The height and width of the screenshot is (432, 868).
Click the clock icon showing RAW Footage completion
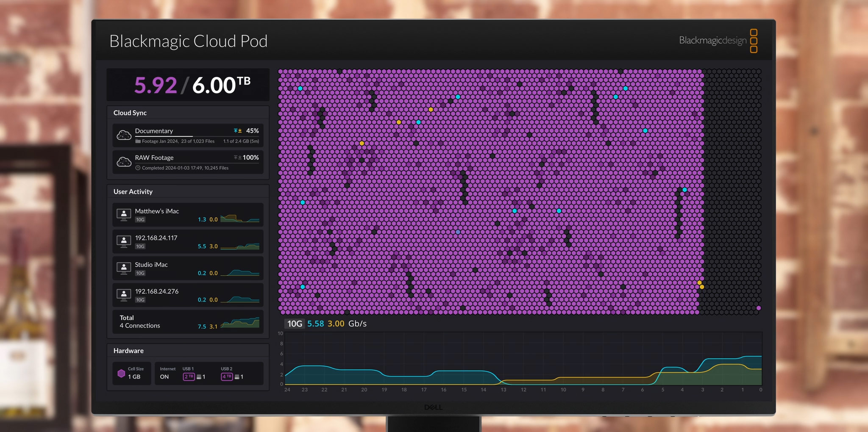[x=138, y=168]
